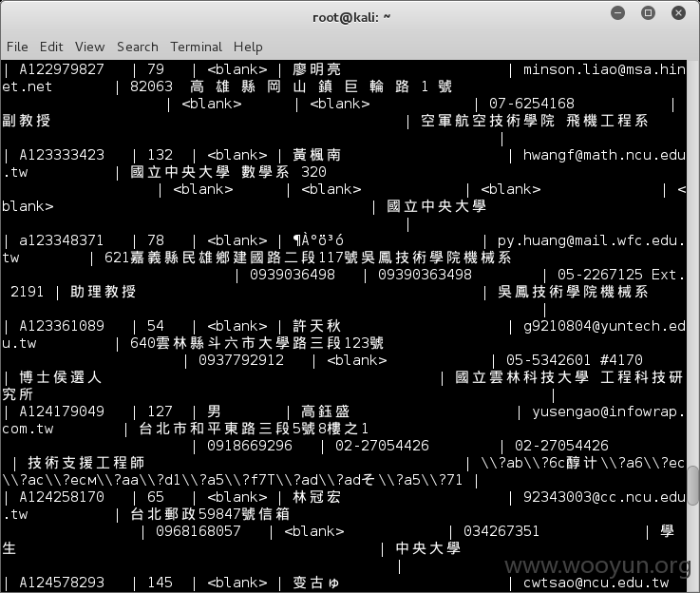This screenshot has height=593, width=700.
Task: Click the address 台北市和平東路三段5號8樓之1
Action: tap(254, 429)
